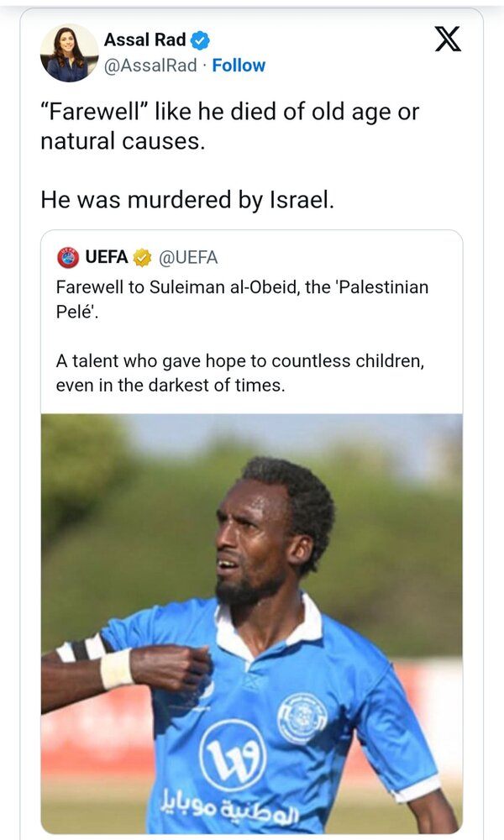Click the circular W sponsor logo on jersey
The height and width of the screenshot is (840, 504).
232,754
